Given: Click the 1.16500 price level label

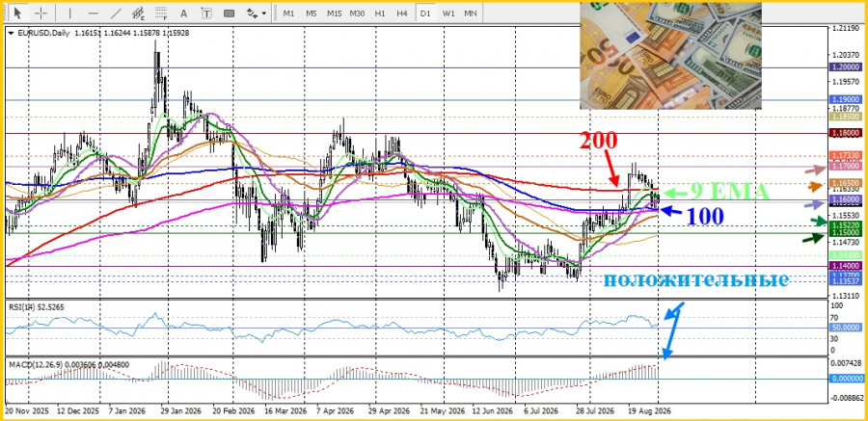Looking at the screenshot, I should pos(844,183).
